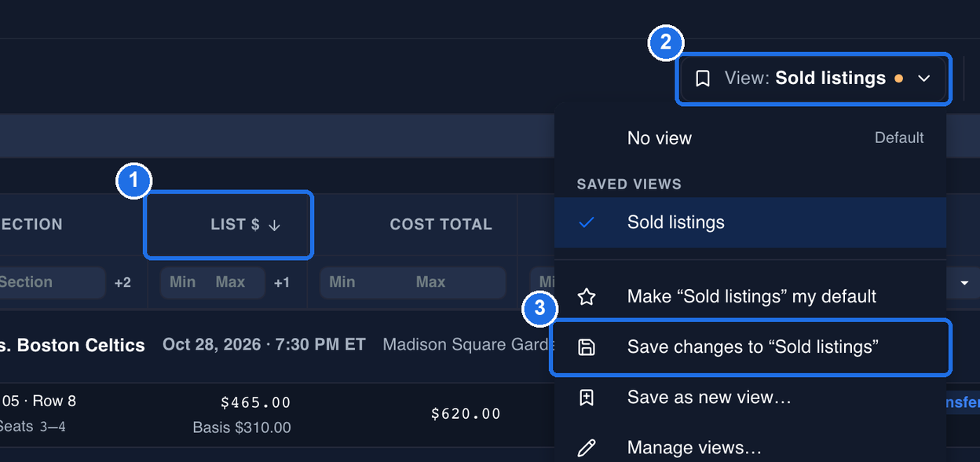Click star icon for default view
The width and height of the screenshot is (980, 462).
tap(587, 296)
